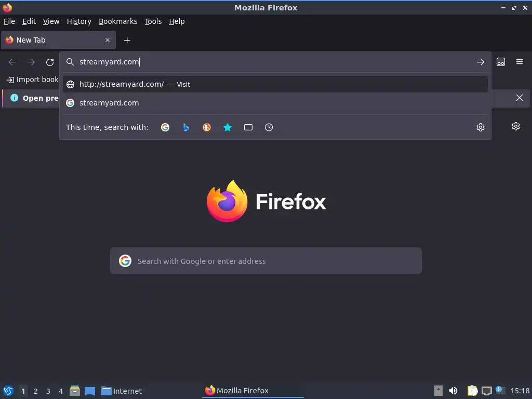The height and width of the screenshot is (399, 532).
Task: Dismiss the notification bar with X
Action: [x=520, y=98]
